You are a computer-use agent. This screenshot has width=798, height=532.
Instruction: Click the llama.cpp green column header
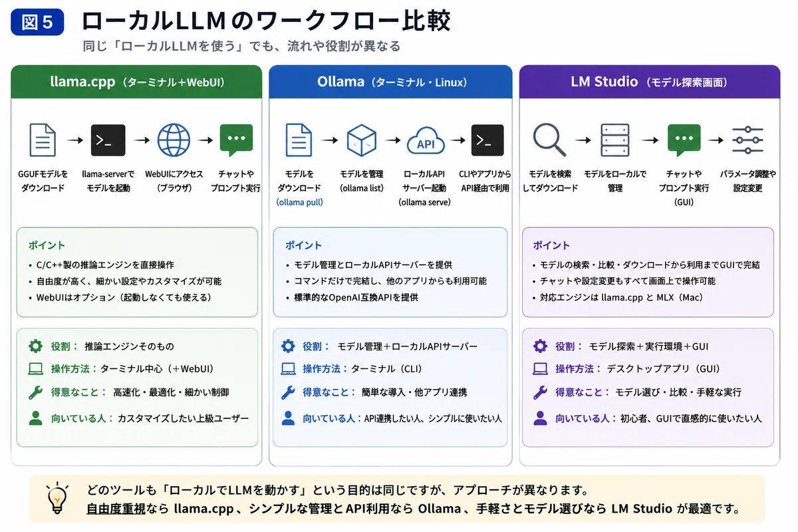137,82
